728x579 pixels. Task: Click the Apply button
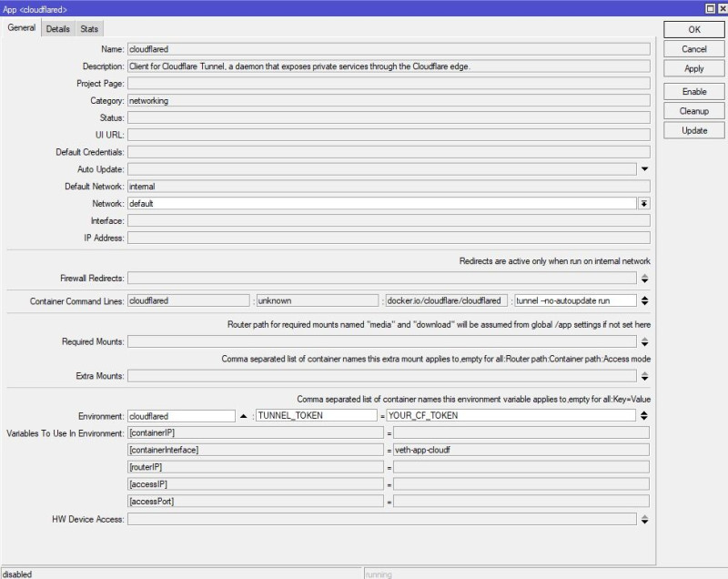pos(693,68)
